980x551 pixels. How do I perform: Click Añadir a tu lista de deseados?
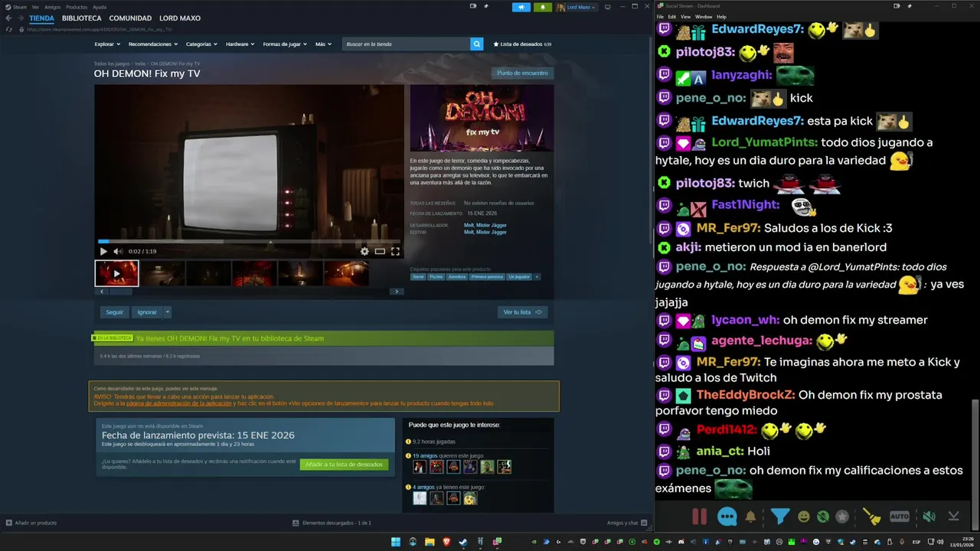[x=344, y=465]
